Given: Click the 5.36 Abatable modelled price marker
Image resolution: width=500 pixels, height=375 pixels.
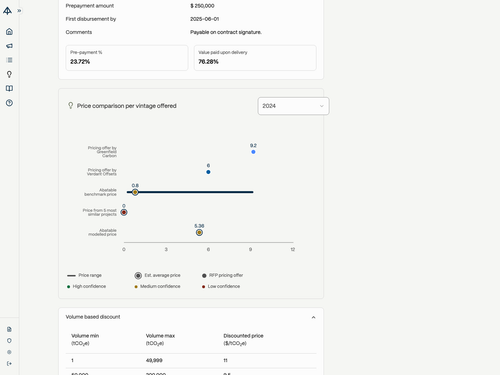Looking at the screenshot, I should click(199, 232).
